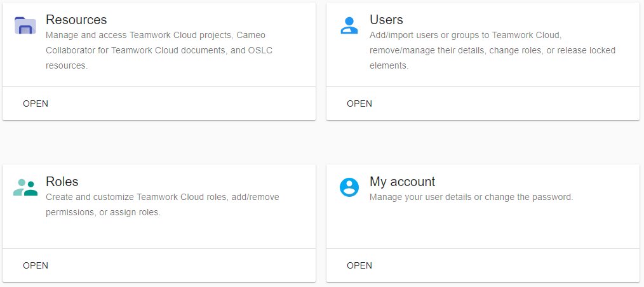Click empty footer area right of Users OPEN
644x287 pixels.
[x=508, y=103]
